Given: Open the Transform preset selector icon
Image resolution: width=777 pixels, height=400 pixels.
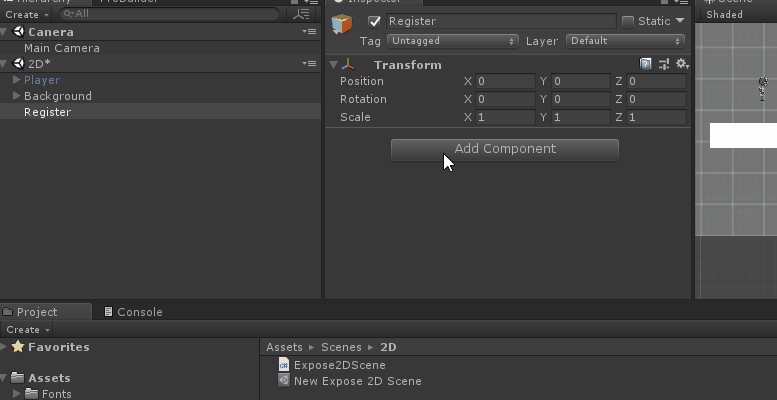Looking at the screenshot, I should click(x=664, y=64).
